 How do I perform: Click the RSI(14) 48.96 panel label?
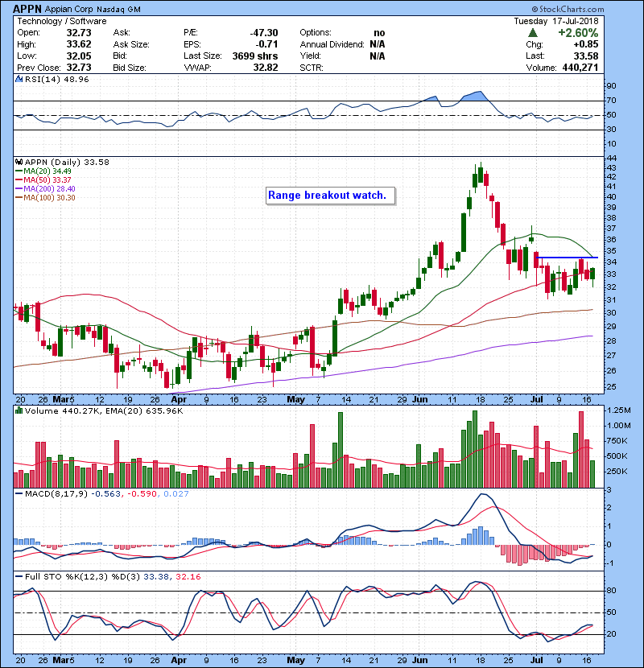(x=56, y=79)
